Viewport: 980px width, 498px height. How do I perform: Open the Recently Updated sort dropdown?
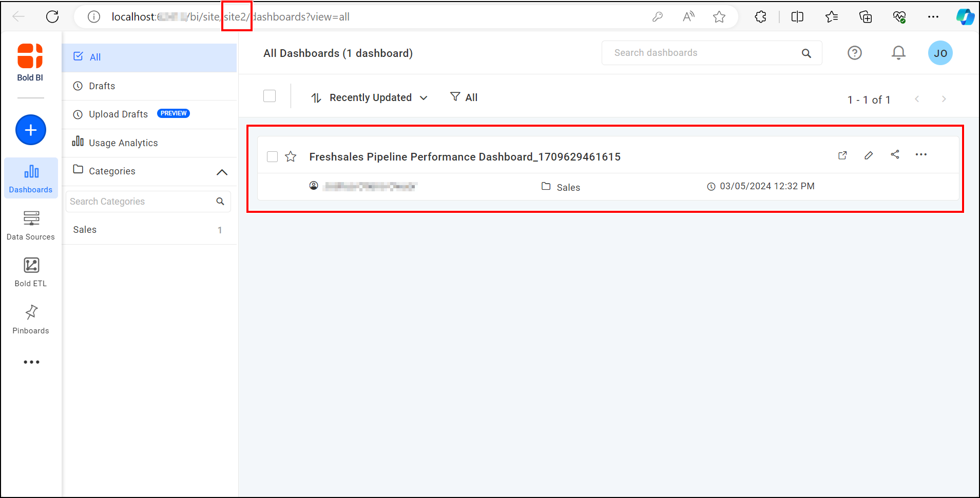[x=370, y=97]
